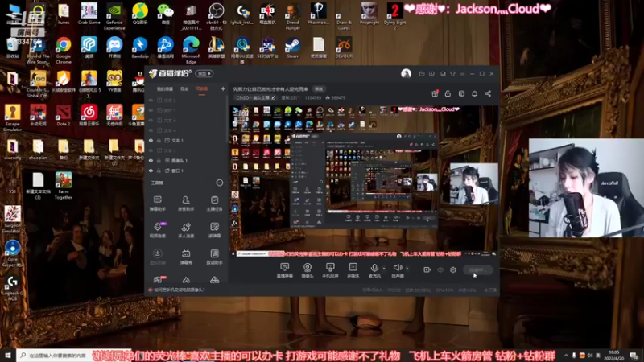Open the 歌词助手 tool

point(214,257)
